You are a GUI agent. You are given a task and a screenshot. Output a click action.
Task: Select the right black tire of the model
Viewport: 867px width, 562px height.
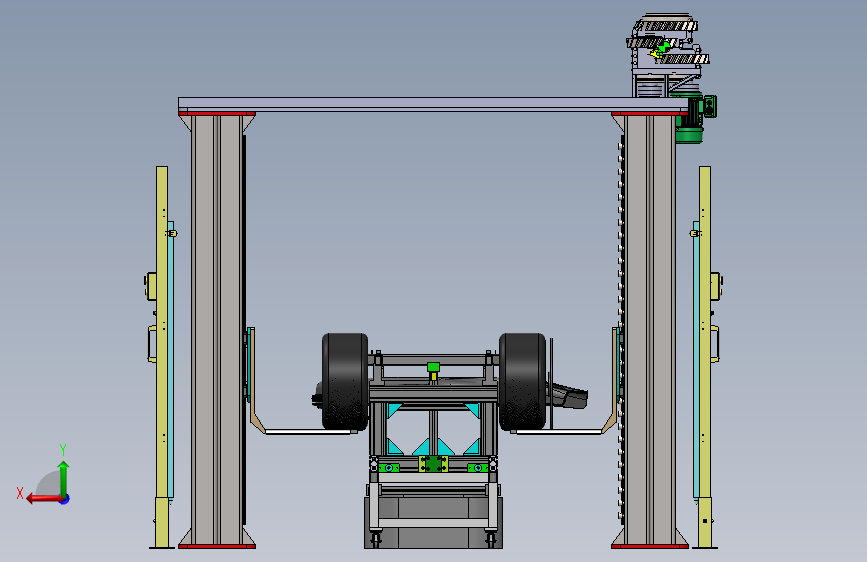click(x=522, y=382)
